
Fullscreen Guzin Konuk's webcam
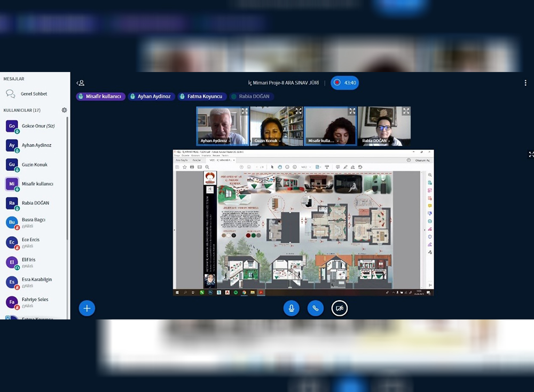pyautogui.click(x=299, y=111)
